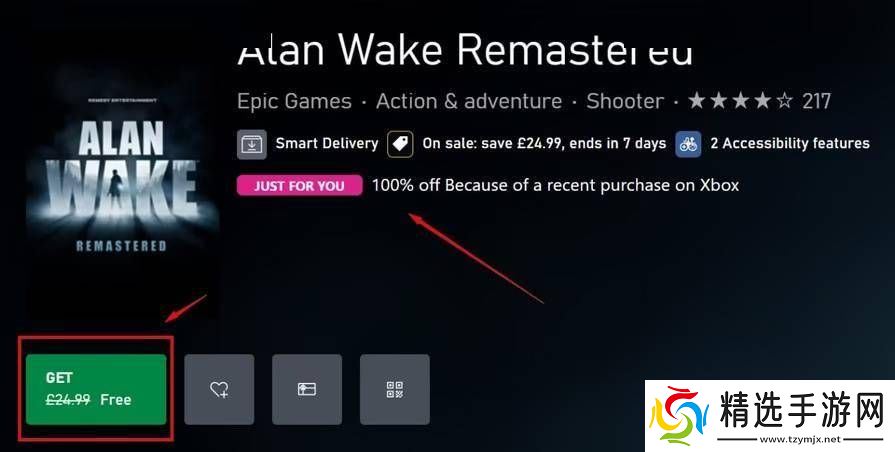Open the Epic Games publisher link
Image resolution: width=895 pixels, height=452 pixels.
(294, 102)
